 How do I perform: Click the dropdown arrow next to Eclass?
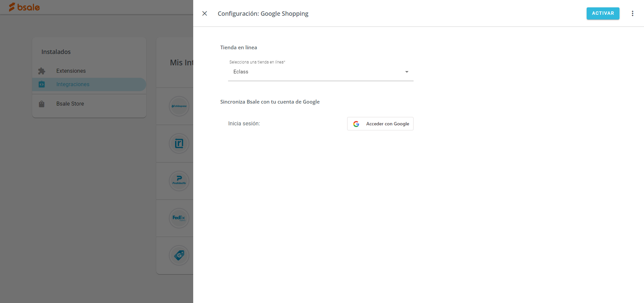coord(407,72)
